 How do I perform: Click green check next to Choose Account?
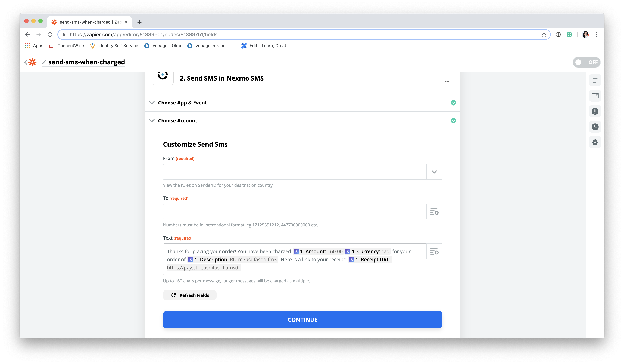point(453,121)
